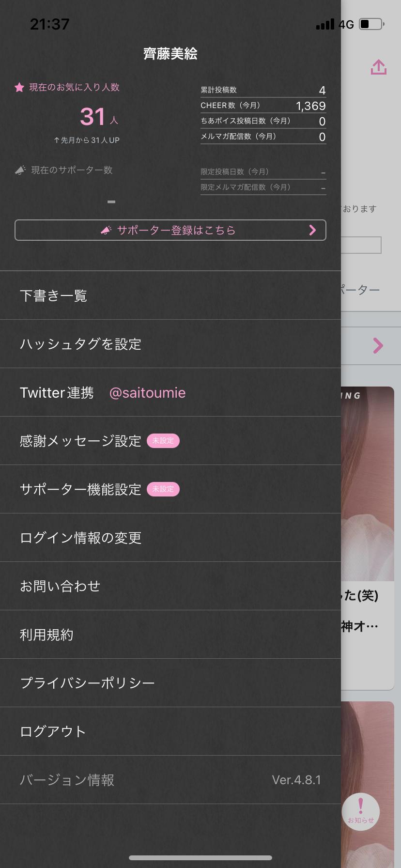Tap the pink share icon
The width and height of the screenshot is (401, 868).
378,67
